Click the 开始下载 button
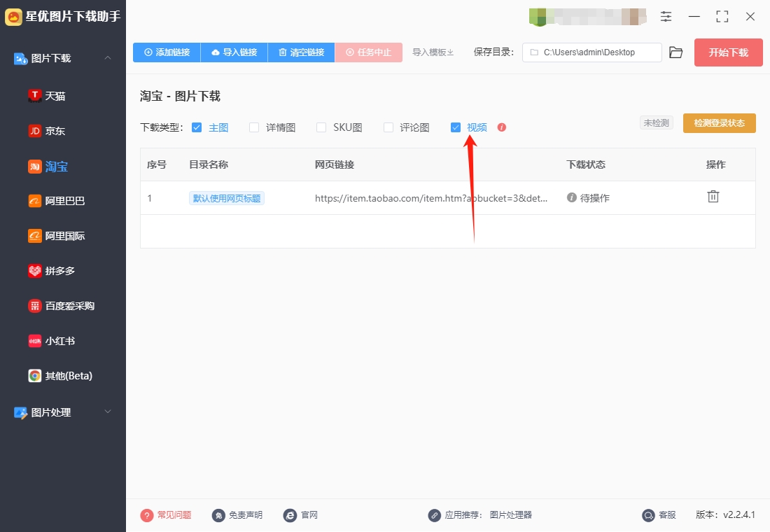This screenshot has width=770, height=532. (x=728, y=52)
